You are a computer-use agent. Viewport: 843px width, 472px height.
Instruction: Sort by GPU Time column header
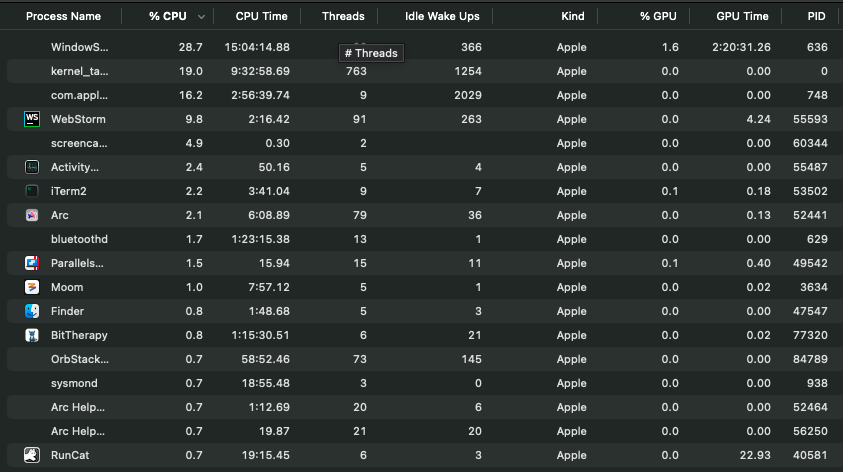click(742, 17)
